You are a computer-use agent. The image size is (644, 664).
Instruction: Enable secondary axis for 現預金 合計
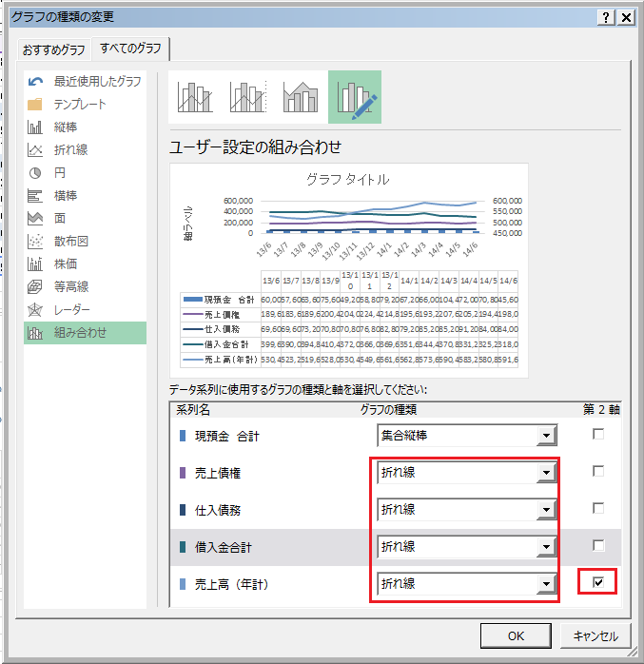coord(597,435)
